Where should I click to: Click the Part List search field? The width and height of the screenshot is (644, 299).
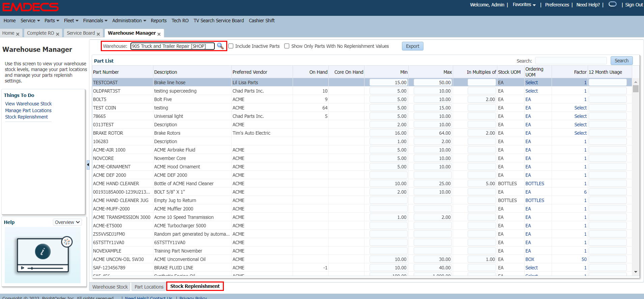pyautogui.click(x=571, y=61)
